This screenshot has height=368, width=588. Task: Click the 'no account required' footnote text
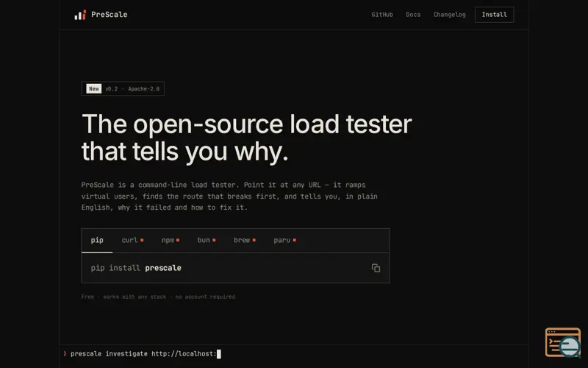click(205, 297)
